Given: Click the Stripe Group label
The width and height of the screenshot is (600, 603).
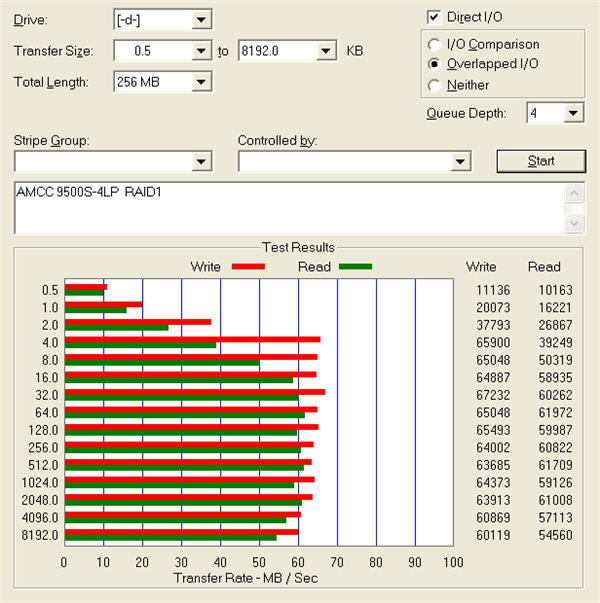Looking at the screenshot, I should click(x=52, y=141).
